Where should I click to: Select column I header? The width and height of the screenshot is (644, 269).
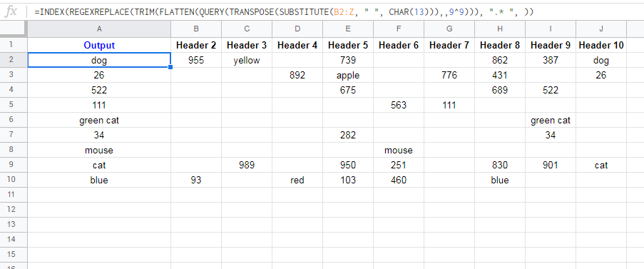(x=551, y=29)
